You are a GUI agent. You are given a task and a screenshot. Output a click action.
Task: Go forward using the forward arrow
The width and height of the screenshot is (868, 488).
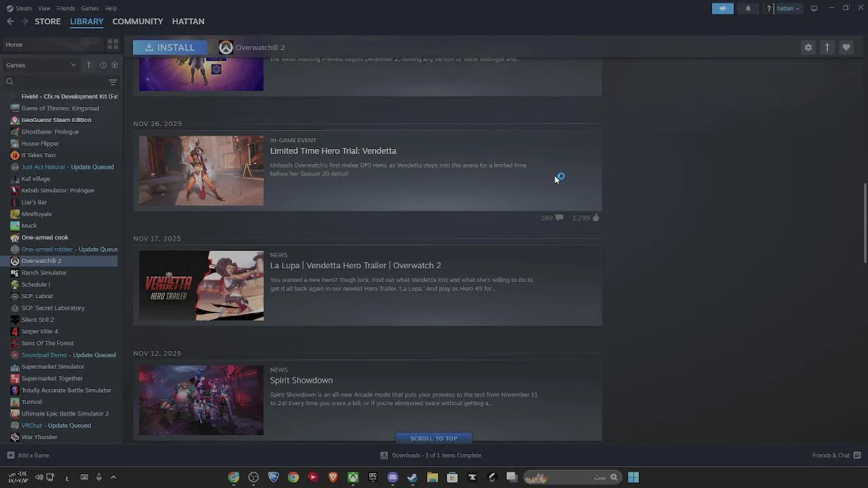point(24,22)
